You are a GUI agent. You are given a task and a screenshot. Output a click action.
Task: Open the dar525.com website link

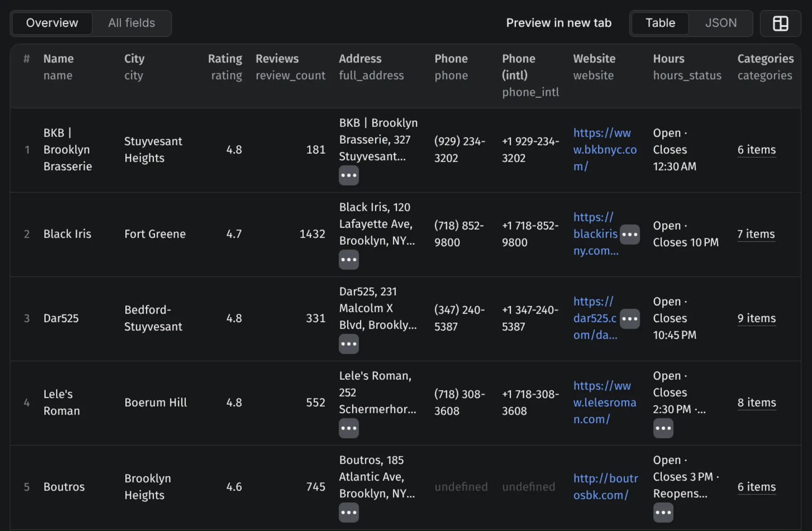click(595, 318)
